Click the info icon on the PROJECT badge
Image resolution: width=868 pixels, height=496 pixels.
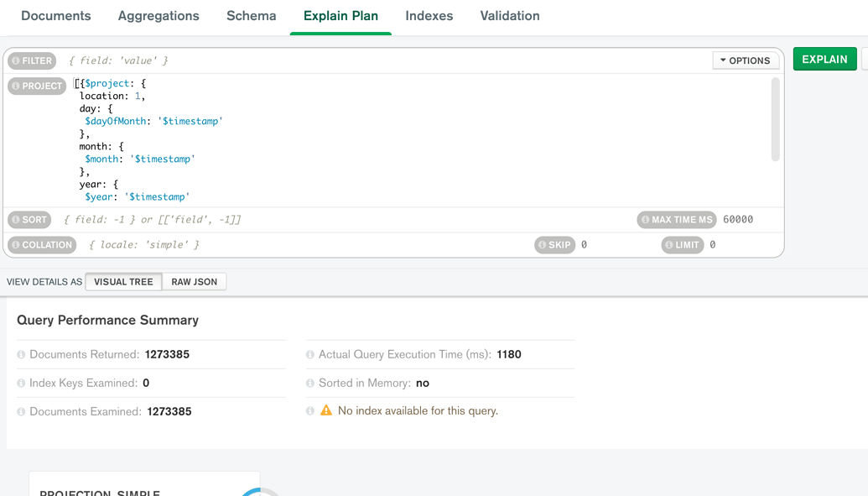[x=18, y=86]
